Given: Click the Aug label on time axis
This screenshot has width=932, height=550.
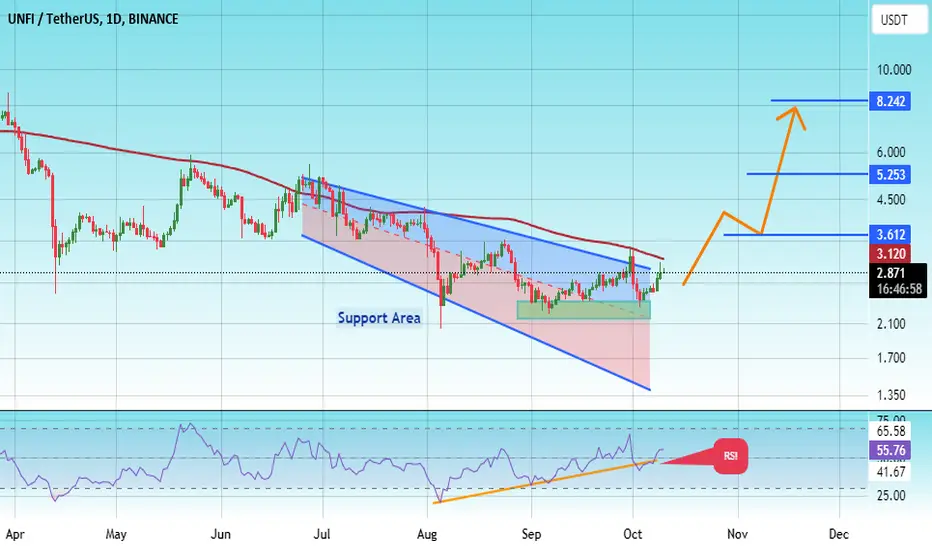Looking at the screenshot, I should tap(427, 535).
